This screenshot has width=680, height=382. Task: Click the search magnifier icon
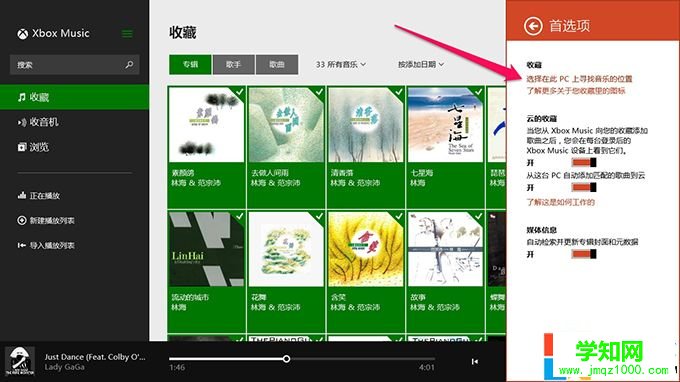(x=129, y=65)
